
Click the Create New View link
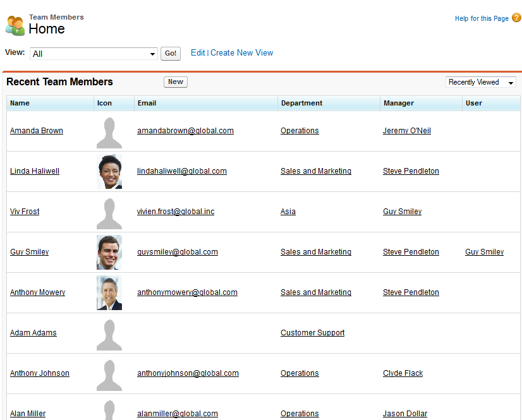click(241, 53)
